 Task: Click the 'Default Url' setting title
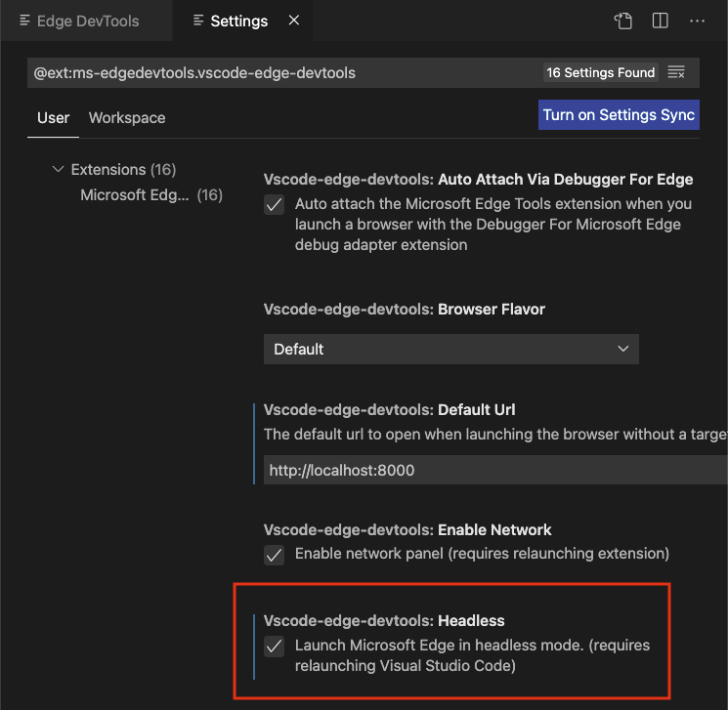[389, 410]
